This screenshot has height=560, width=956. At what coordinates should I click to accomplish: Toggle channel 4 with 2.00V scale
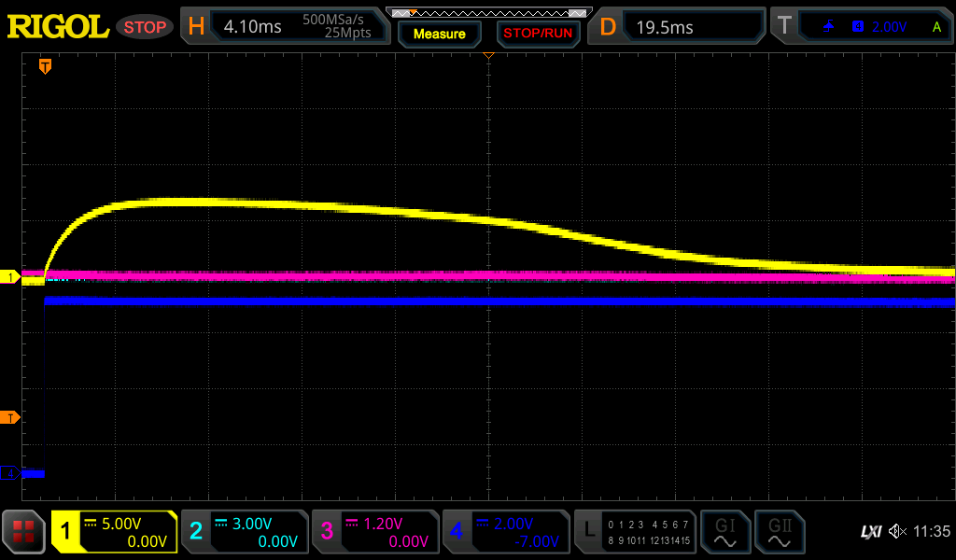[505, 532]
